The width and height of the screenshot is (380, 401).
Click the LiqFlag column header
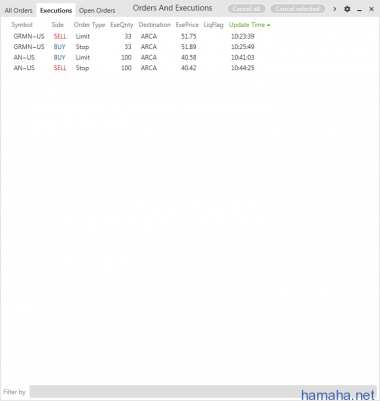click(213, 25)
